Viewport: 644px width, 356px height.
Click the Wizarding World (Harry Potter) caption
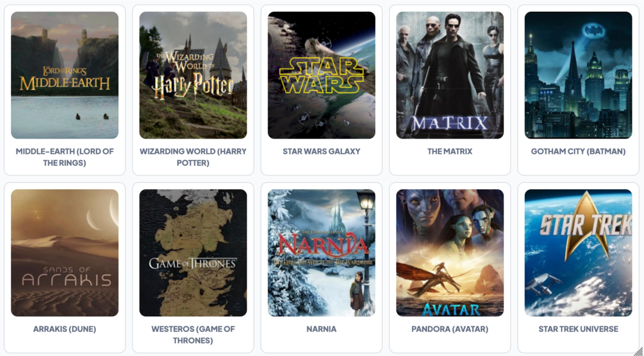193,157
